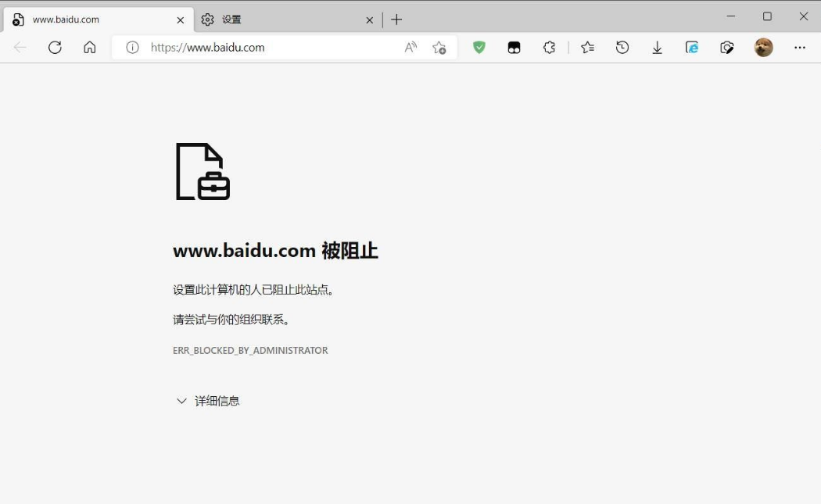821x504 pixels.
Task: Close the 设置 tab
Action: click(370, 20)
